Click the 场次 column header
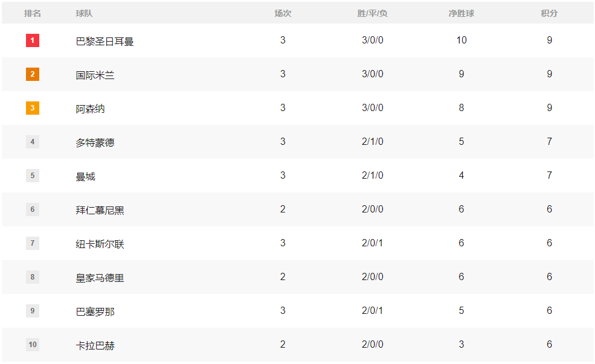The height and width of the screenshot is (364, 595). tap(283, 13)
